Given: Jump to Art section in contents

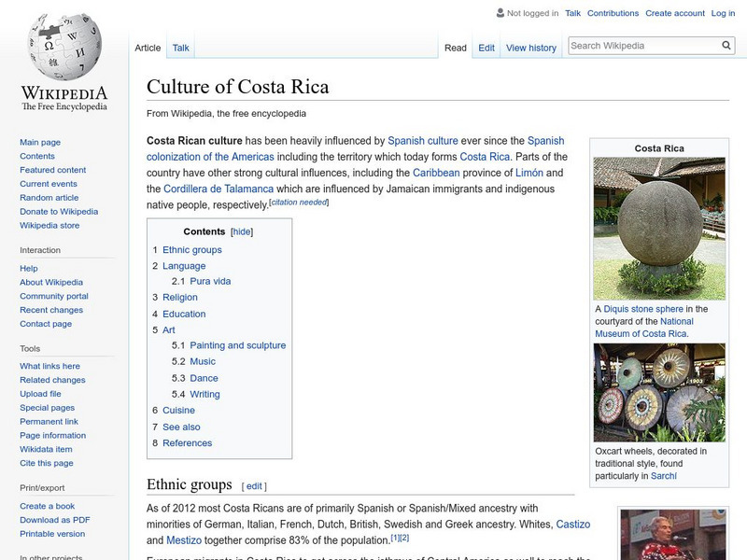Looking at the screenshot, I should coord(169,330).
